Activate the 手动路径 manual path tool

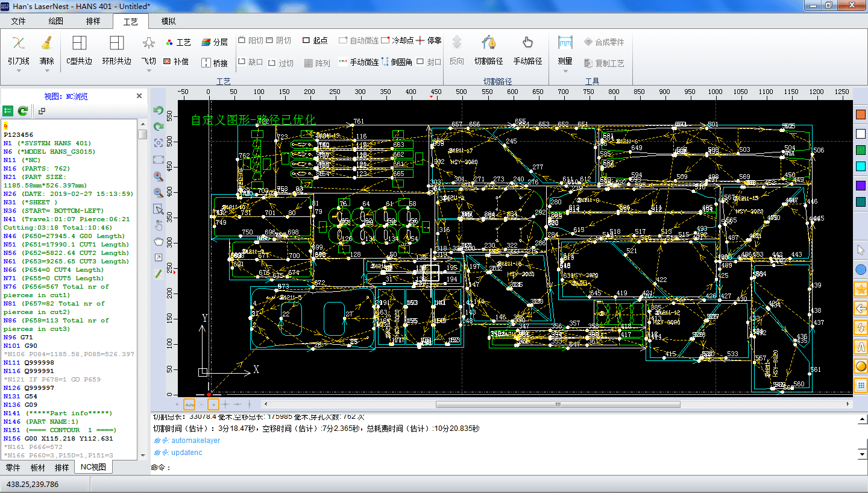click(x=527, y=50)
